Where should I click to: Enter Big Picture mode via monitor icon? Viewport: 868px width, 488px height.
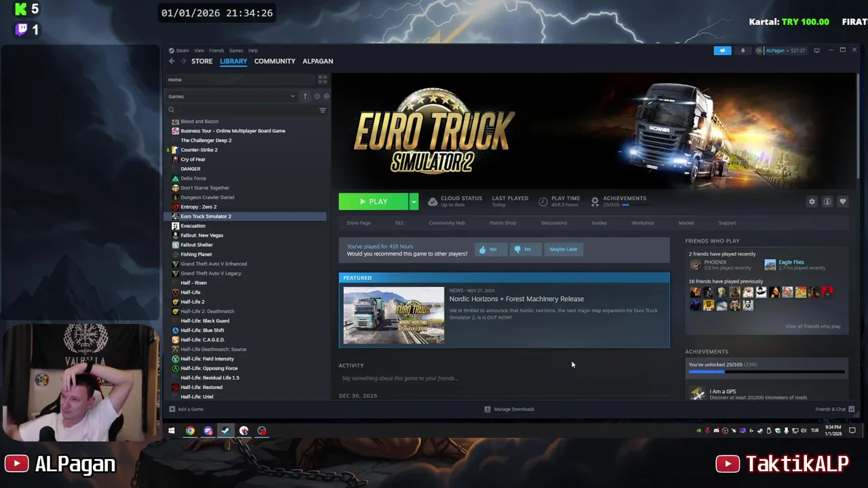tap(816, 50)
